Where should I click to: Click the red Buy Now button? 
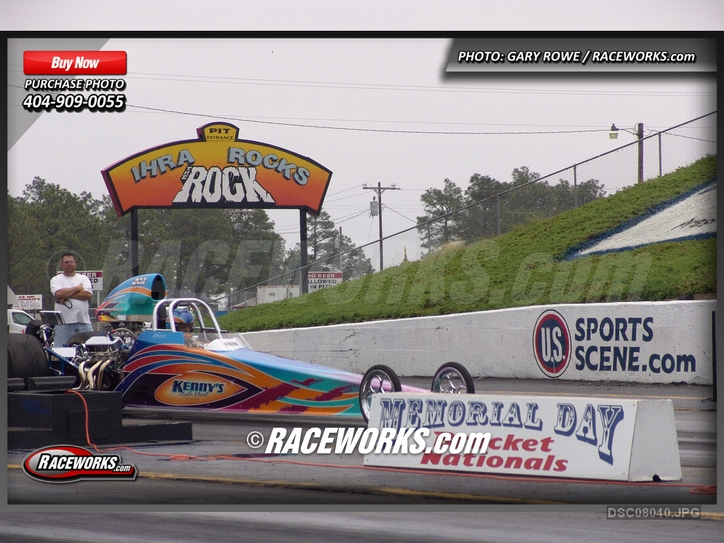(75, 62)
